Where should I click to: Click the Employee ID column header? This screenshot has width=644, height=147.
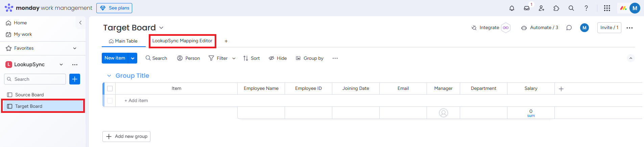point(308,89)
